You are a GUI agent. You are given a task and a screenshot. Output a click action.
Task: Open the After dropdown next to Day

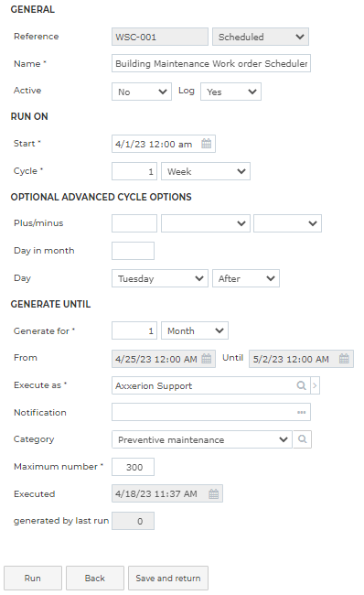tap(246, 278)
